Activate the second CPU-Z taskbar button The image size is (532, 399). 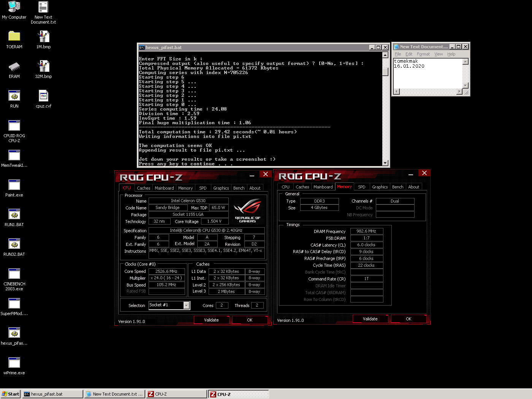tap(239, 394)
